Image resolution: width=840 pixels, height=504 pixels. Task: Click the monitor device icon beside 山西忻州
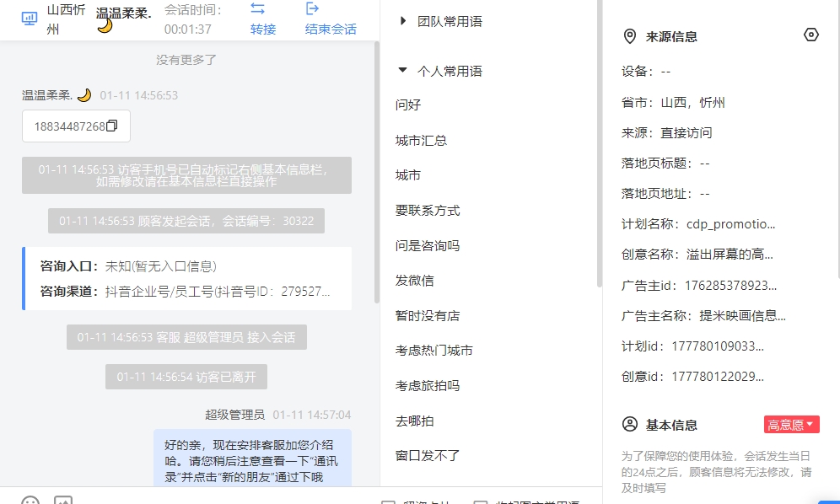(29, 19)
